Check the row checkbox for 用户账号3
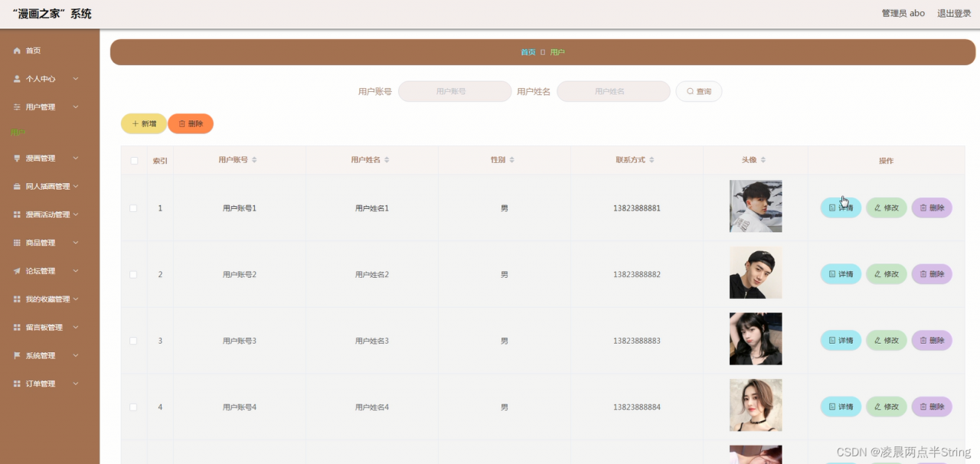The width and height of the screenshot is (980, 464). [133, 341]
